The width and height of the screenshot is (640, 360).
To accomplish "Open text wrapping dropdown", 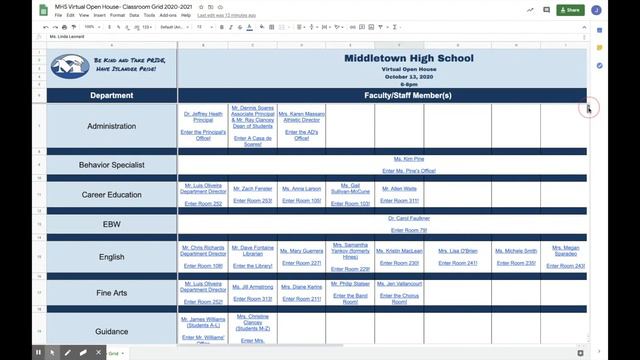I will [326, 27].
